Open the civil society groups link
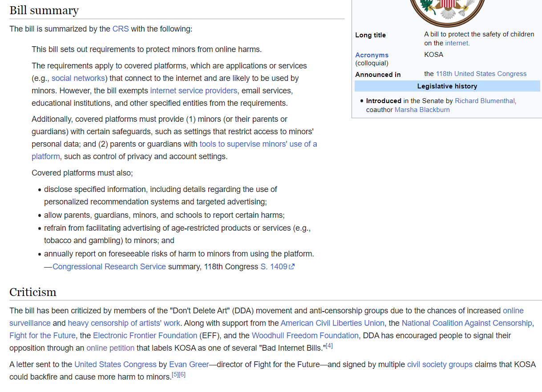This screenshot has width=542, height=392. tap(440, 364)
